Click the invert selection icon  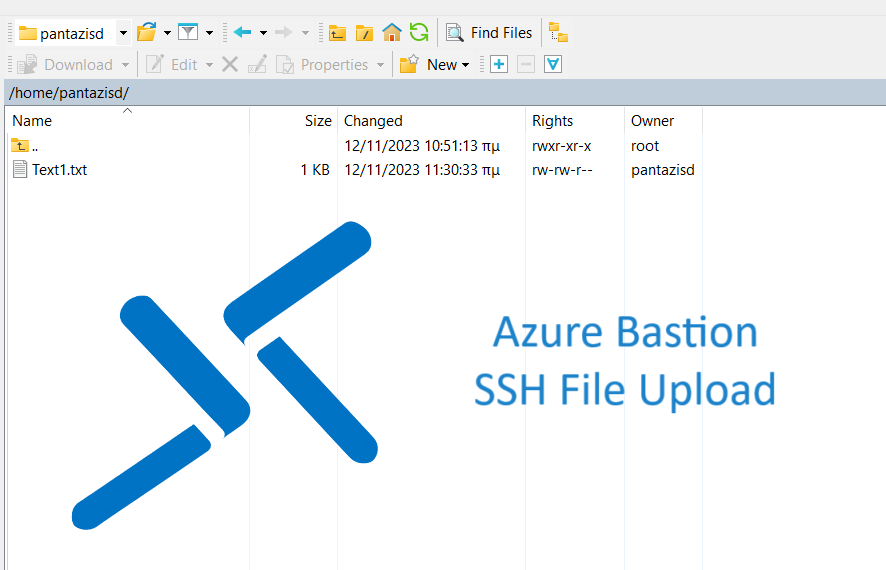[x=552, y=65]
